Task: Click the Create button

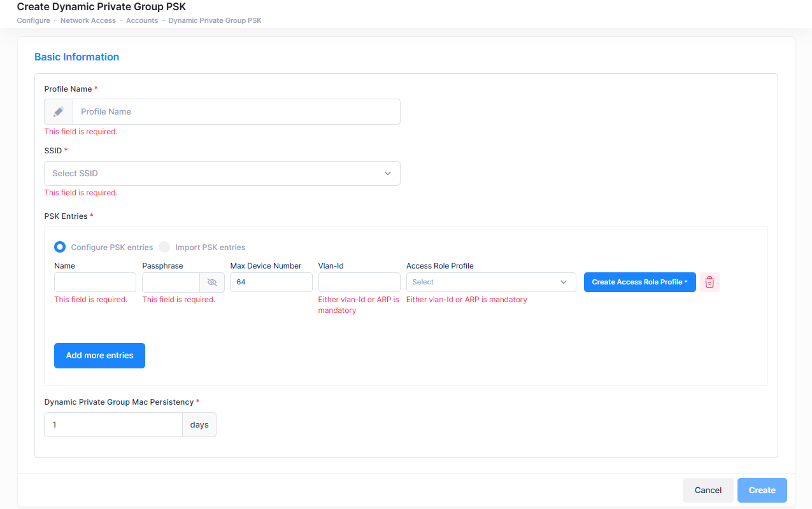Action: [x=762, y=491]
